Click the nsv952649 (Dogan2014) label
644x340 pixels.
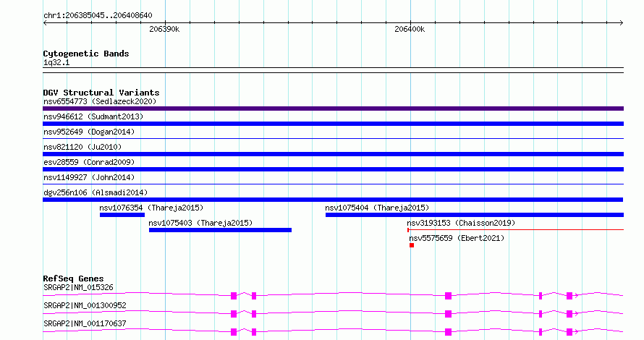click(89, 132)
